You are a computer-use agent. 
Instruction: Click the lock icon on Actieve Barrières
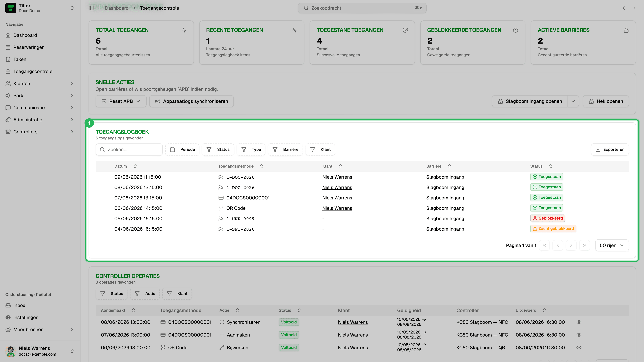(626, 30)
